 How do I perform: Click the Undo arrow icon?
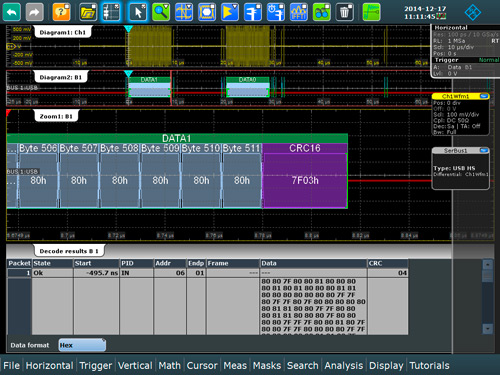point(12,12)
